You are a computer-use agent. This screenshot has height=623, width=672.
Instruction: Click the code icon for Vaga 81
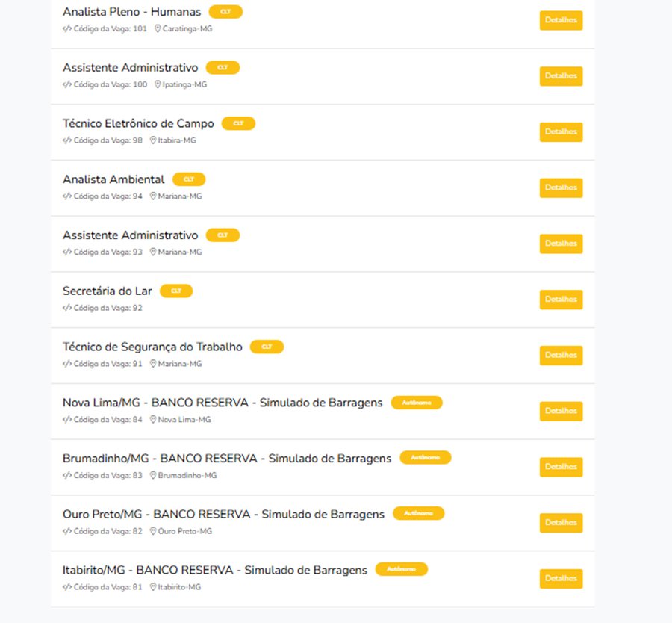coord(67,586)
